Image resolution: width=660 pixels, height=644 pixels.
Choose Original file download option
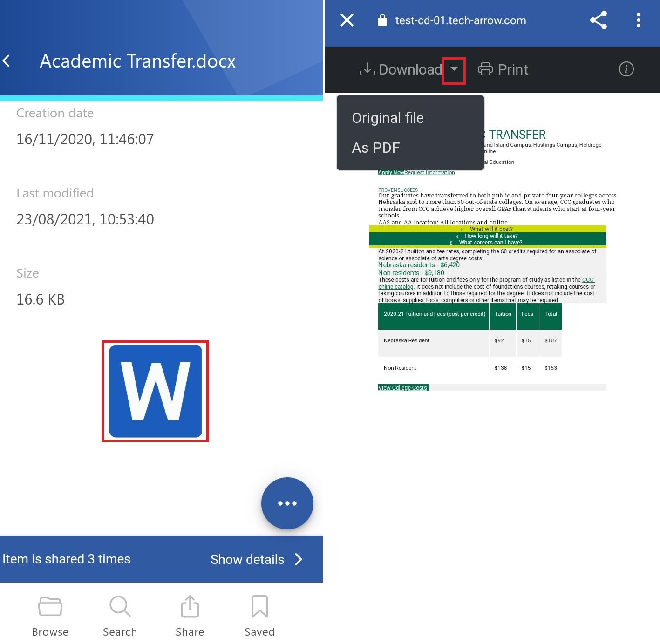388,118
